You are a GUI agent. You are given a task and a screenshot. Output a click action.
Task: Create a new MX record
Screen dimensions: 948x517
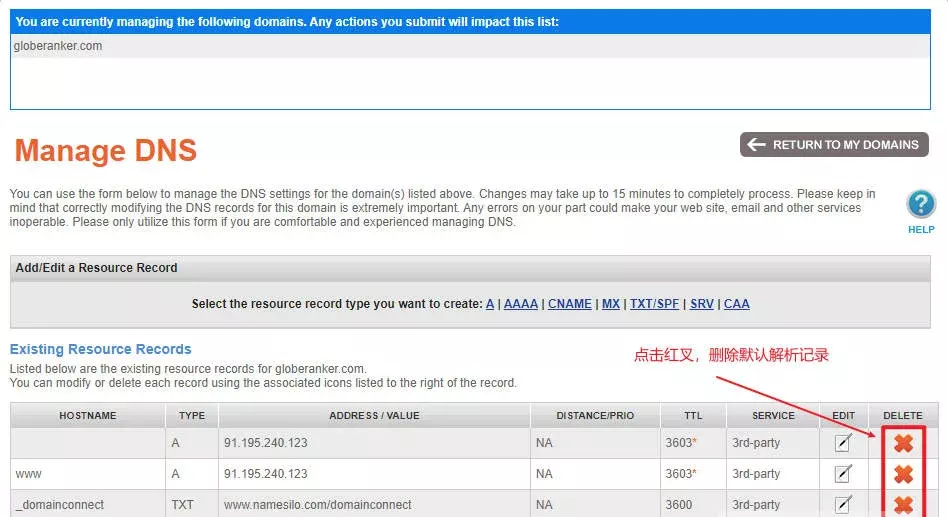point(610,304)
